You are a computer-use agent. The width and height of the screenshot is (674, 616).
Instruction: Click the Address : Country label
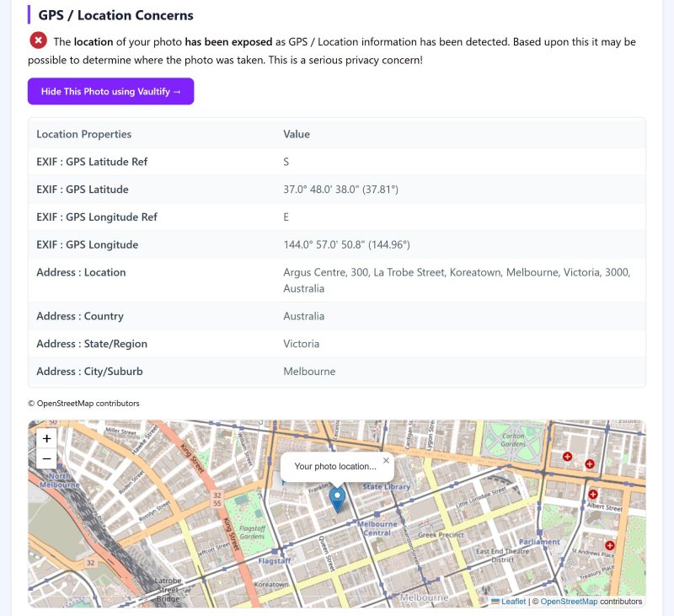pyautogui.click(x=80, y=316)
